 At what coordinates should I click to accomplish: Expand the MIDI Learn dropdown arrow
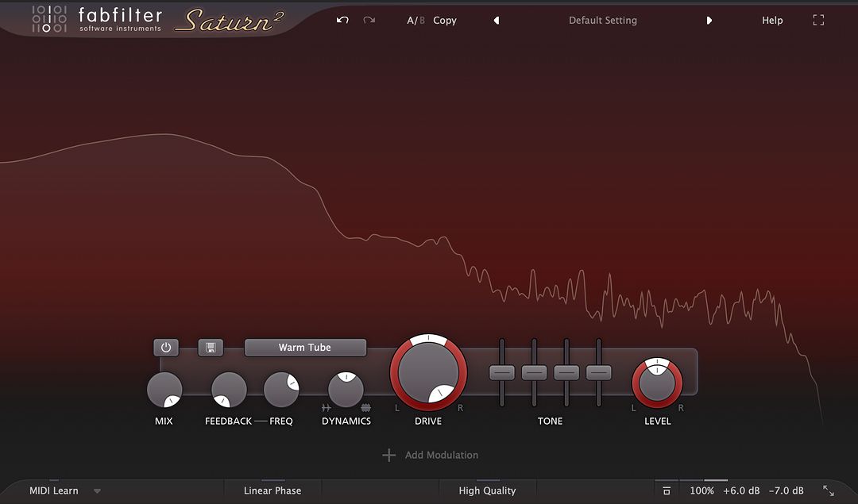(x=97, y=491)
